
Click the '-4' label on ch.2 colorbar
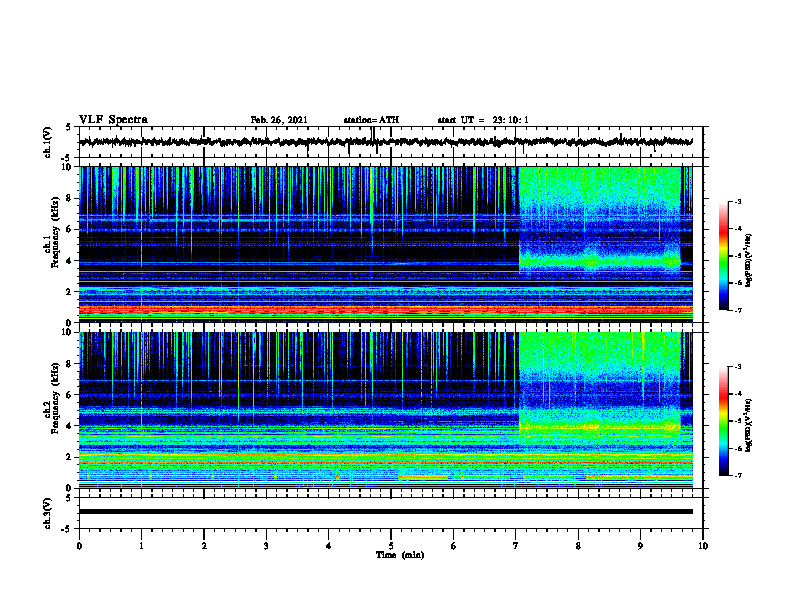[x=738, y=394]
